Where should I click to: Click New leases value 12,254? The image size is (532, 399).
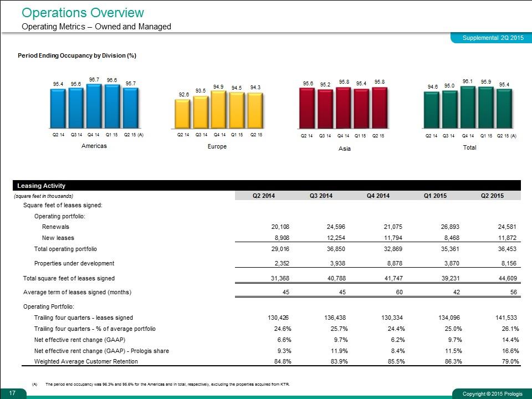(x=336, y=238)
